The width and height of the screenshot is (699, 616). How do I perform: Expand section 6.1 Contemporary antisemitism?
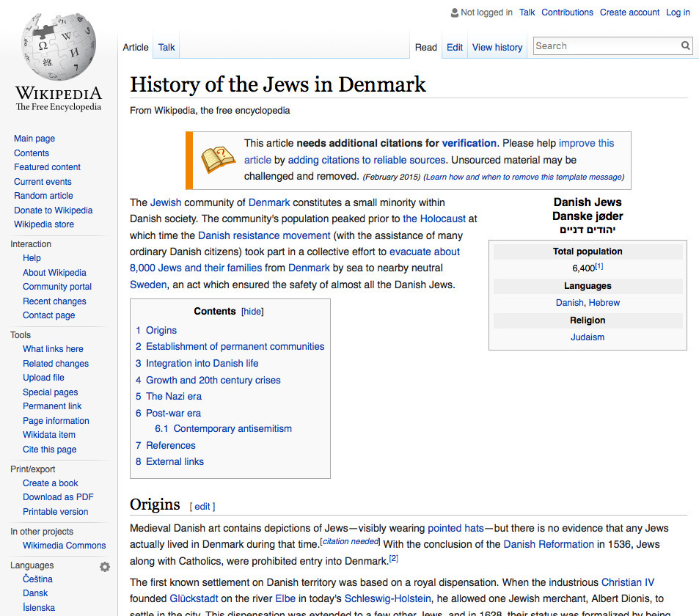(224, 428)
